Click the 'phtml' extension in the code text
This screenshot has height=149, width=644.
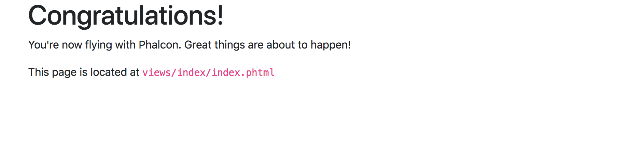point(260,72)
